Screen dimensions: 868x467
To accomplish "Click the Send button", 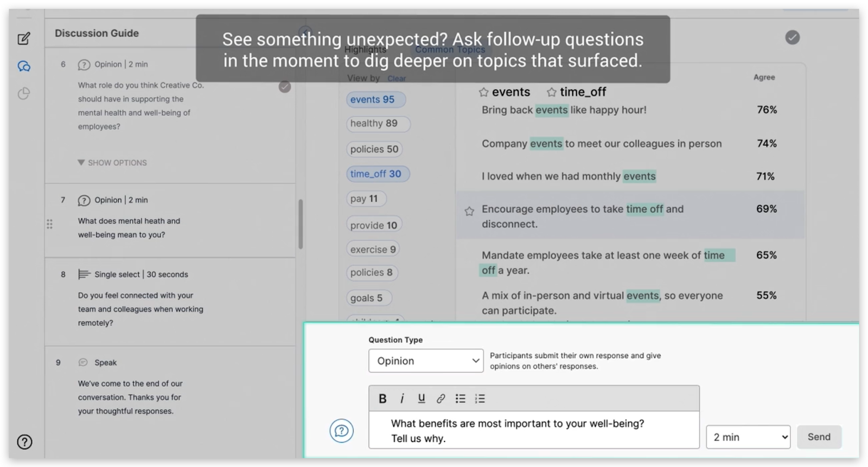I will (819, 437).
